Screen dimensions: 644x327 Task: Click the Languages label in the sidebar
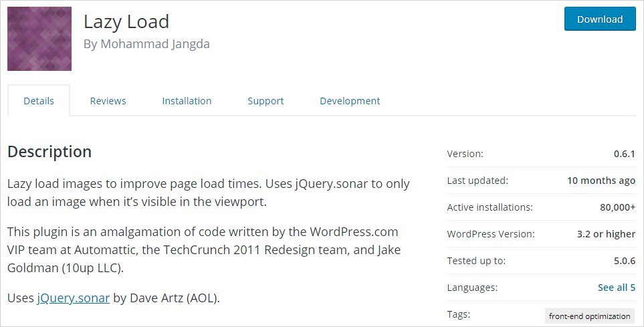pyautogui.click(x=472, y=288)
